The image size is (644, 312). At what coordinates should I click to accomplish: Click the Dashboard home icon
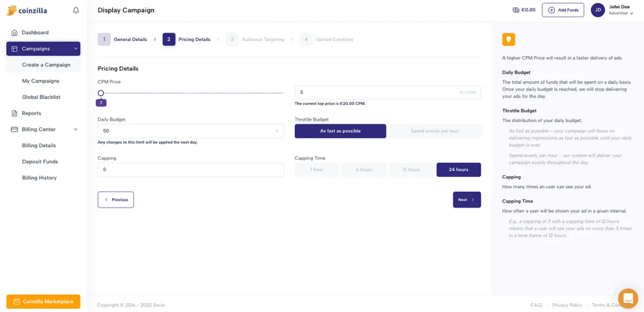coord(14,33)
